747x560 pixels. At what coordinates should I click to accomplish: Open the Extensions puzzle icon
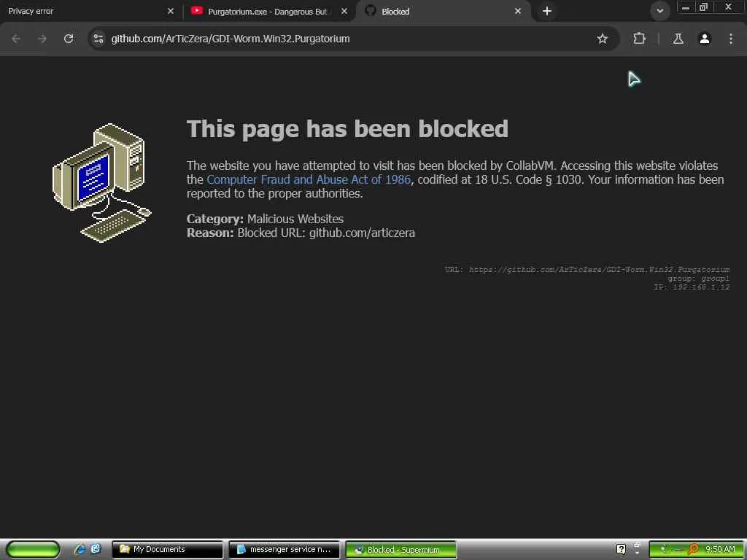(639, 39)
